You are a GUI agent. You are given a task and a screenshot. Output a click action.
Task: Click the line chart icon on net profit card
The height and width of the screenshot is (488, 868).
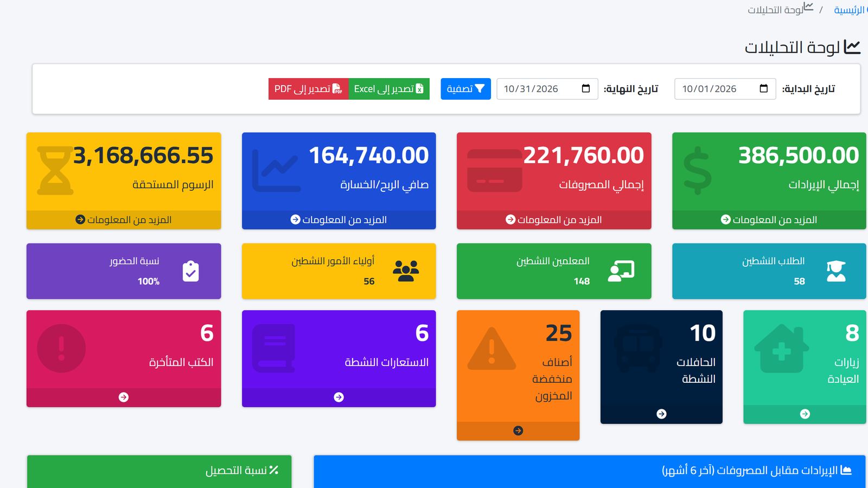coord(277,171)
